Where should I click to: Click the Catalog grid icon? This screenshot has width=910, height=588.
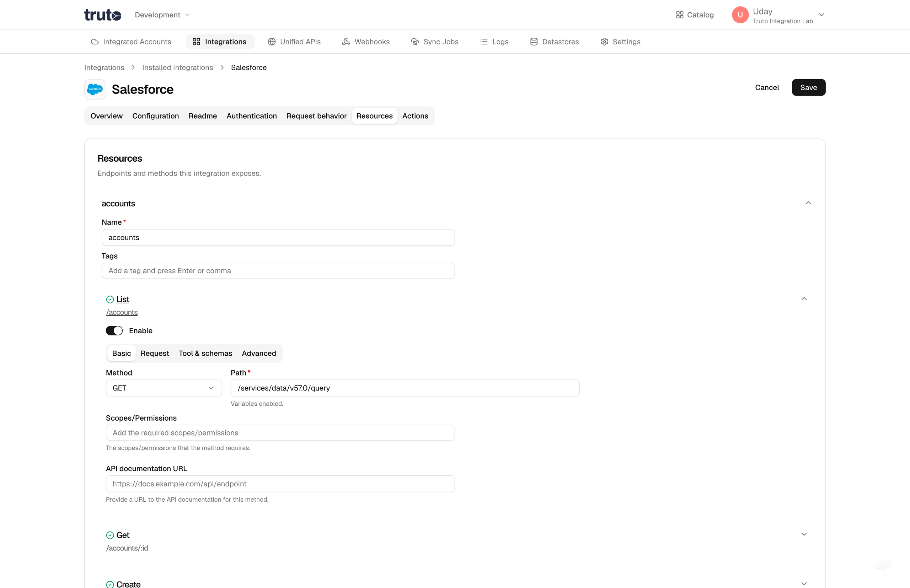(680, 15)
